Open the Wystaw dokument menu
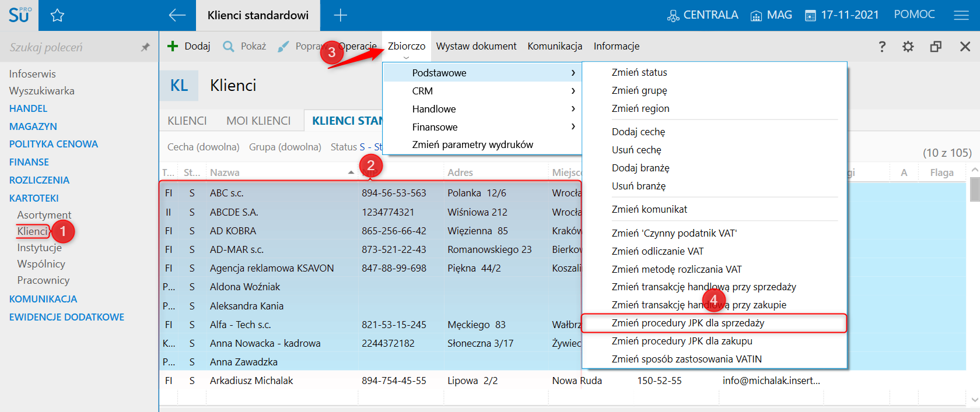Viewport: 980px width, 412px height. [477, 46]
